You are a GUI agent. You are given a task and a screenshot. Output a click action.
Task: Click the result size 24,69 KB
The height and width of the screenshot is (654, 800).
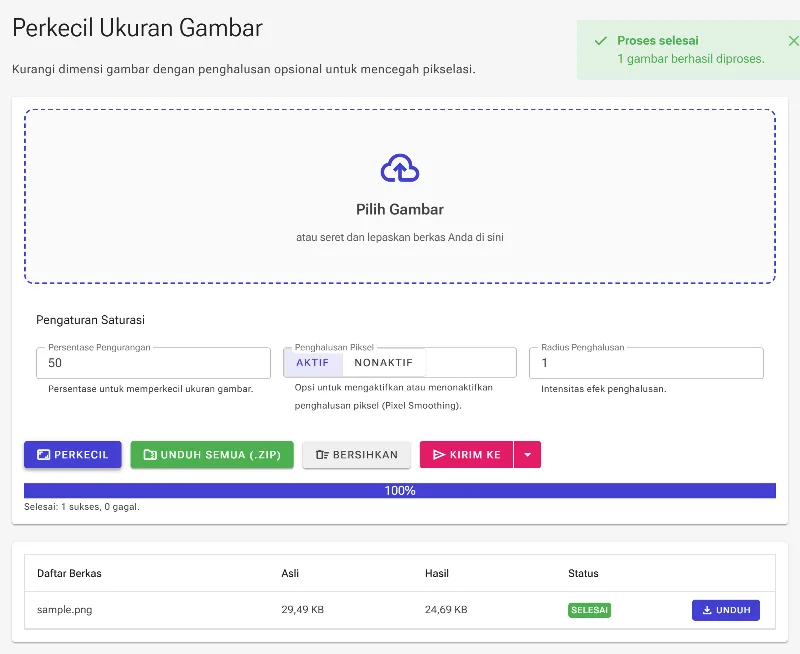coord(446,610)
